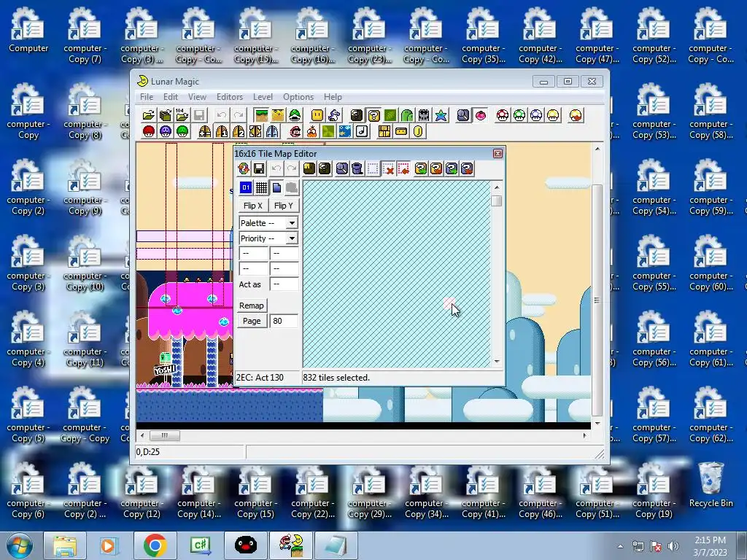Open the door icon labeled 1

(222, 131)
